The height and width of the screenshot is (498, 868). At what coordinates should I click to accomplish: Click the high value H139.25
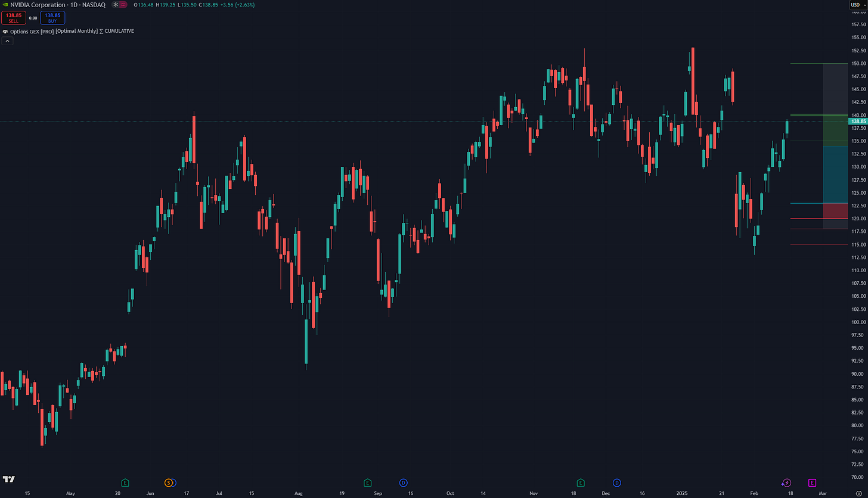pyautogui.click(x=166, y=5)
